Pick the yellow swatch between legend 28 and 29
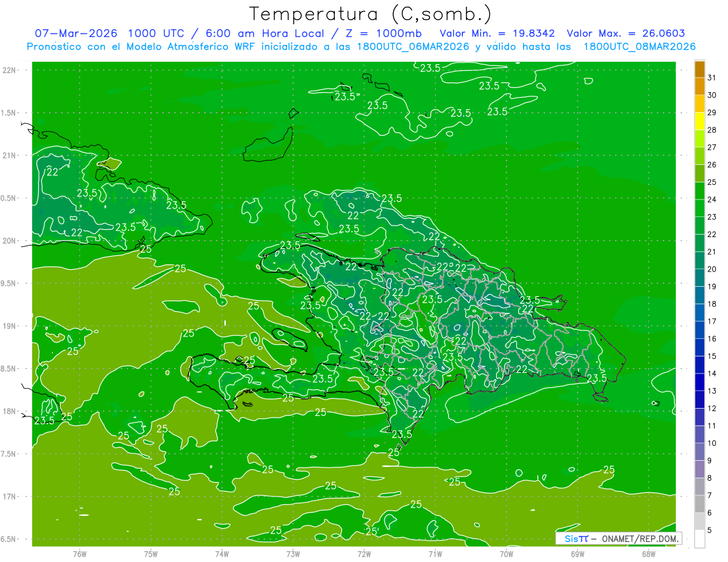 coord(699,121)
